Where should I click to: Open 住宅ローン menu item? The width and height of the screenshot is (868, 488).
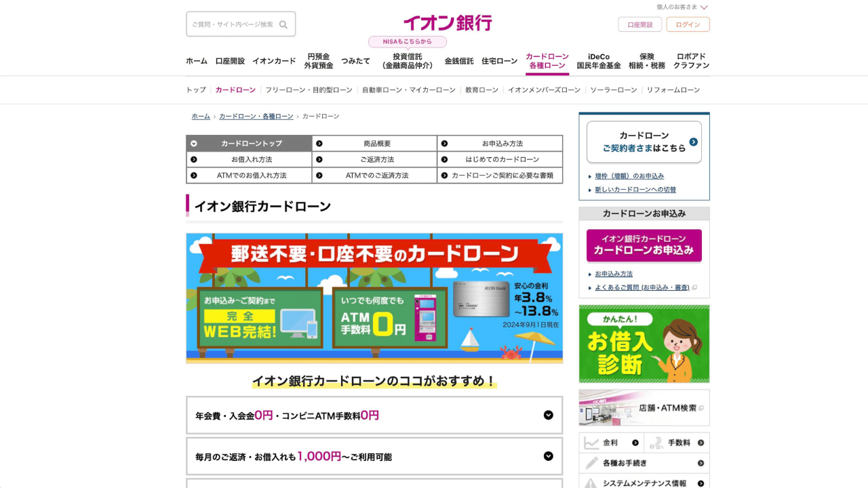click(500, 61)
